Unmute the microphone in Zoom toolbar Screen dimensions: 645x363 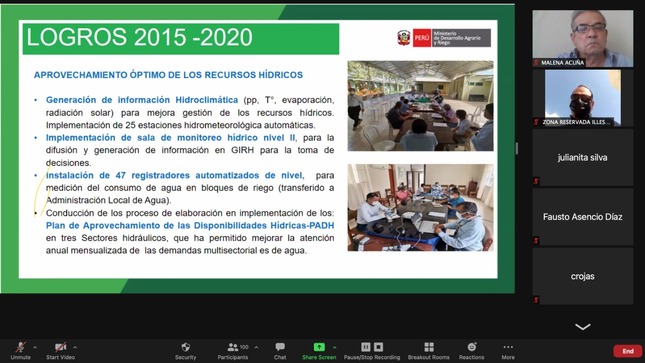pos(21,351)
